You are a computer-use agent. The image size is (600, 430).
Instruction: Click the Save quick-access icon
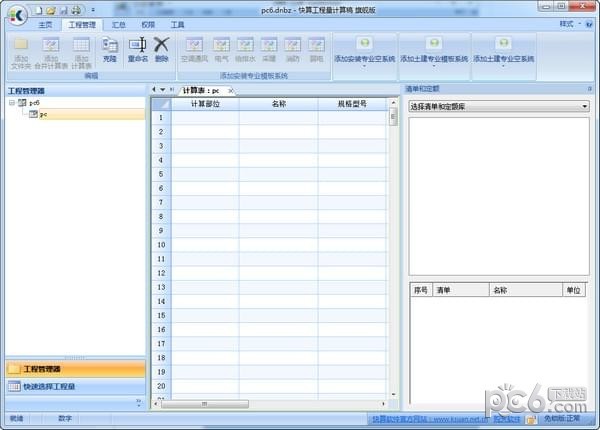tap(64, 10)
